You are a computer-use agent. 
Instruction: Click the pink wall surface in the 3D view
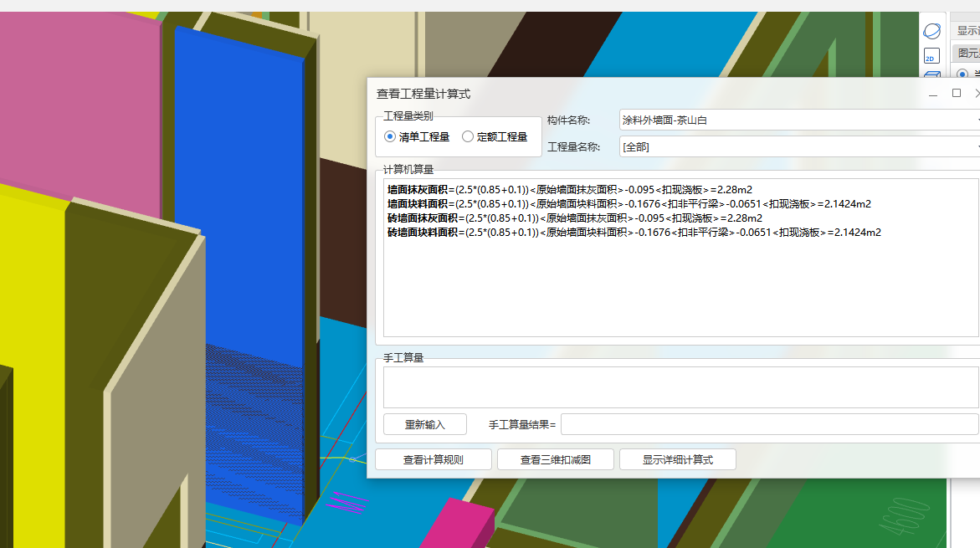click(81, 106)
